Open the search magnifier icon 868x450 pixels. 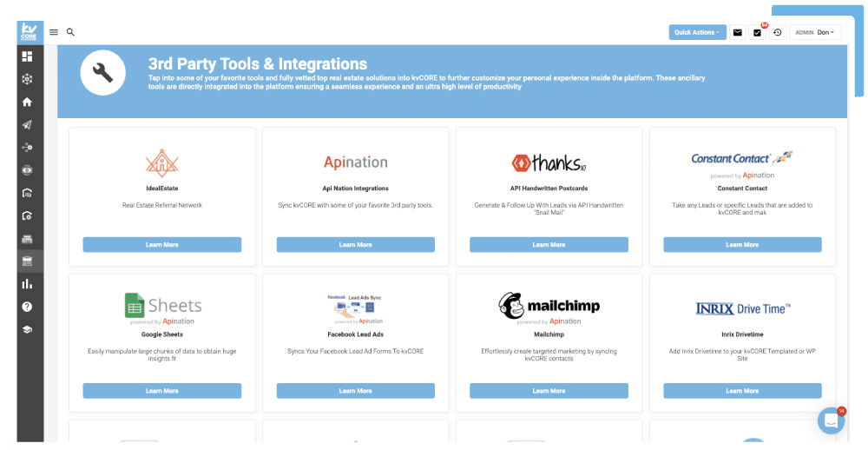[x=70, y=32]
